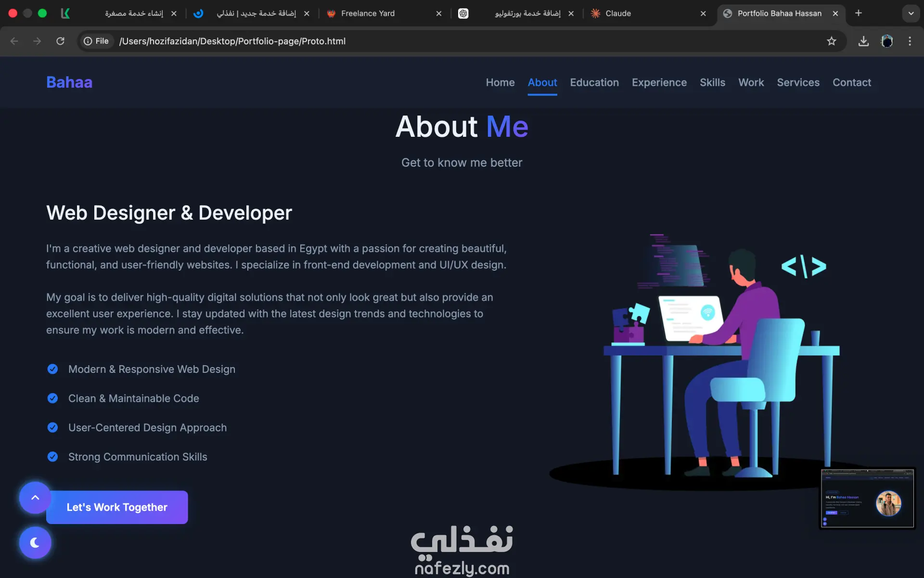The image size is (924, 578).
Task: Go to Home in the navigation
Action: [500, 82]
